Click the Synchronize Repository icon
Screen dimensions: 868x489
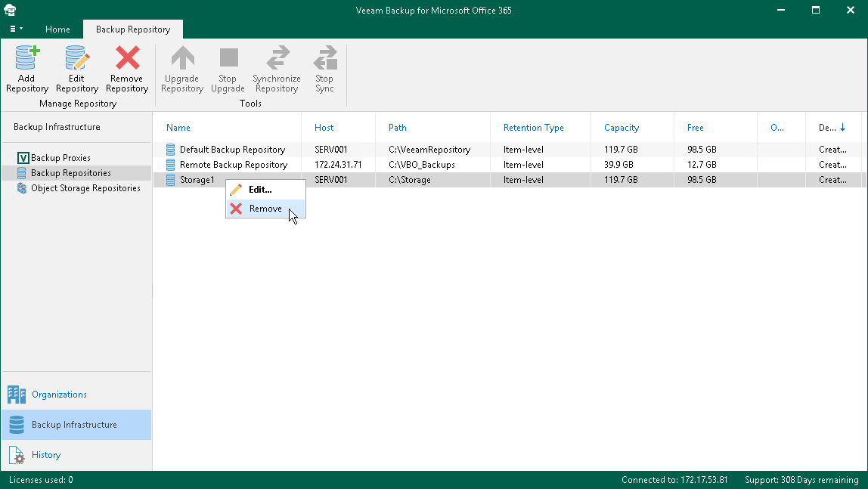click(x=277, y=58)
